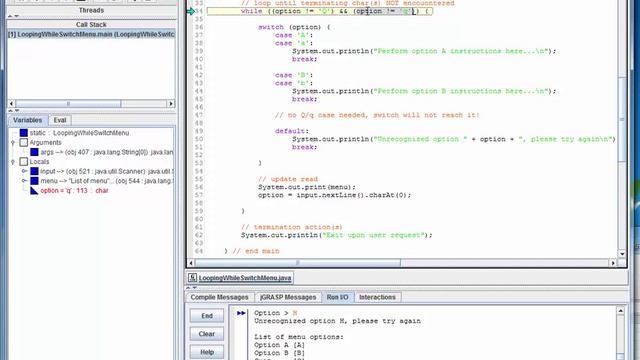
Task: Click the Call Stack panel header
Action: [x=91, y=24]
